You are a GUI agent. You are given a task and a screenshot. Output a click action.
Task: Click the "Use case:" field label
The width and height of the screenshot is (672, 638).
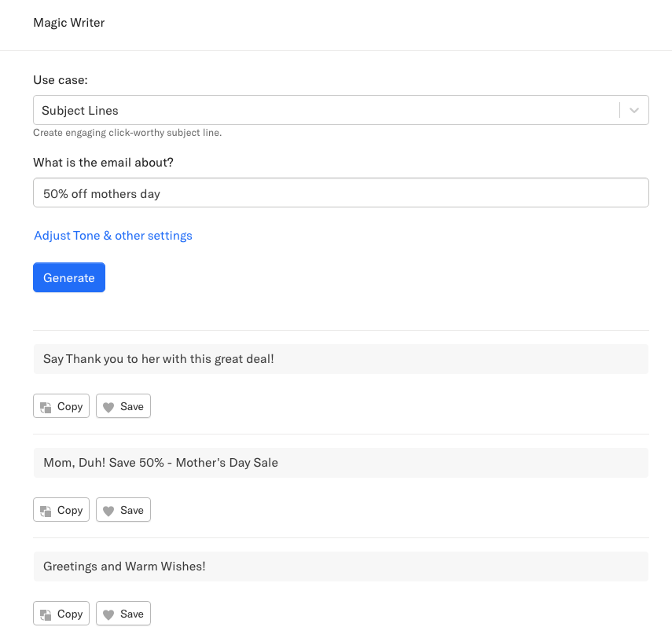click(61, 80)
